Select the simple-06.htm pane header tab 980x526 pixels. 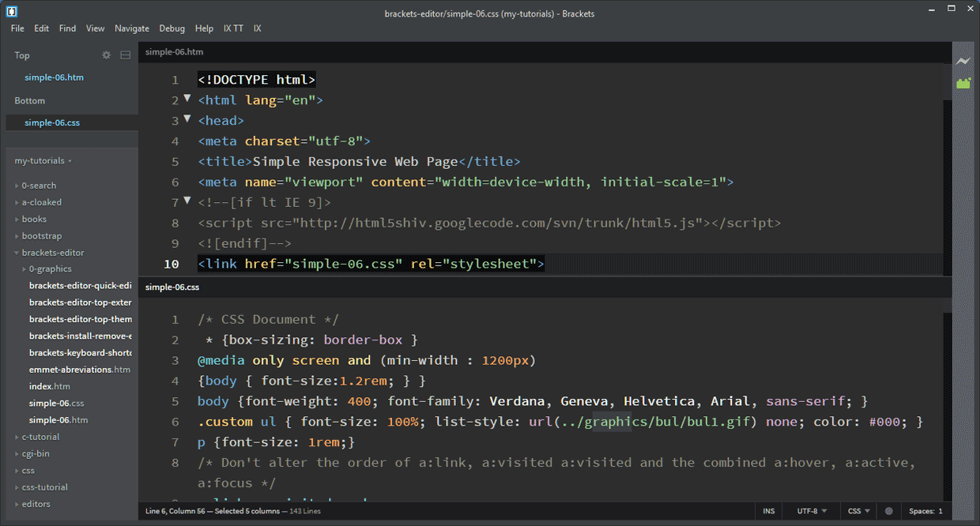tap(174, 52)
